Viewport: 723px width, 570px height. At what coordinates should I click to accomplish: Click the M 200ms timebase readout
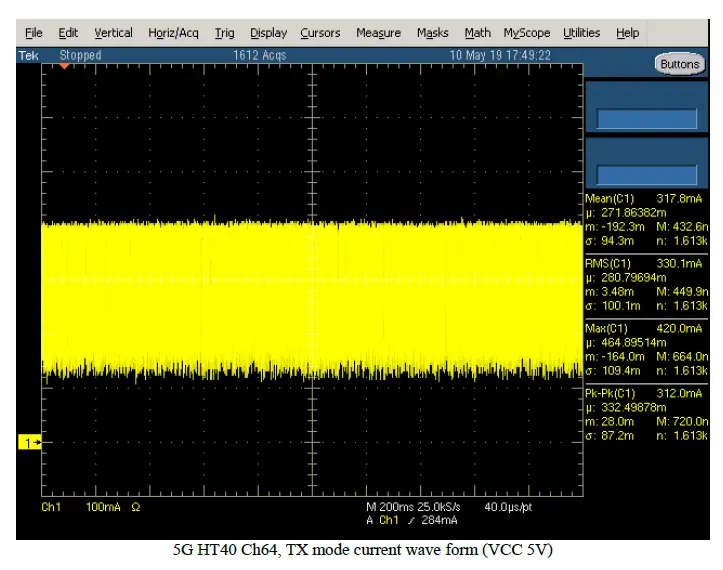coord(392,508)
